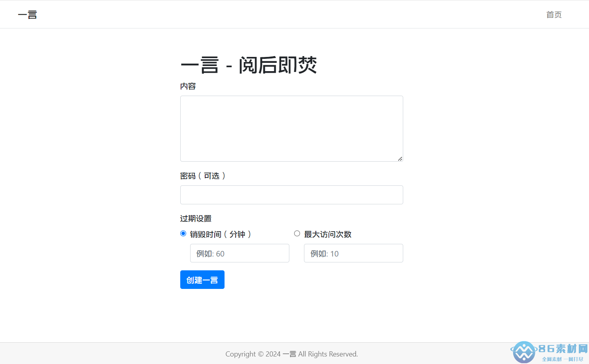Screen dimensions: 589x364
Task: Click the 一言 - 阅后即焚 page heading
Action: point(248,65)
